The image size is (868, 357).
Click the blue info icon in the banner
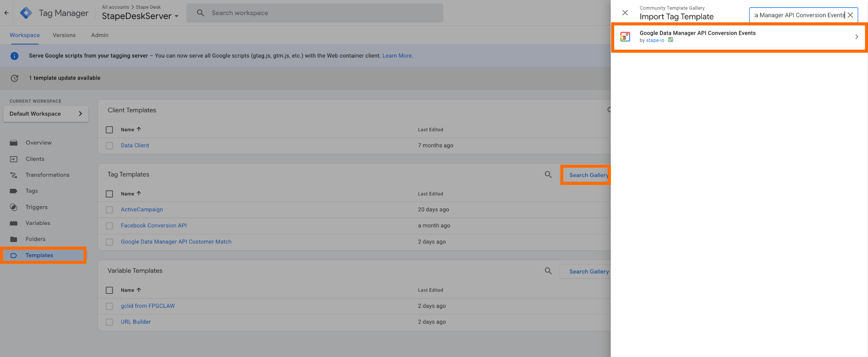pos(14,56)
